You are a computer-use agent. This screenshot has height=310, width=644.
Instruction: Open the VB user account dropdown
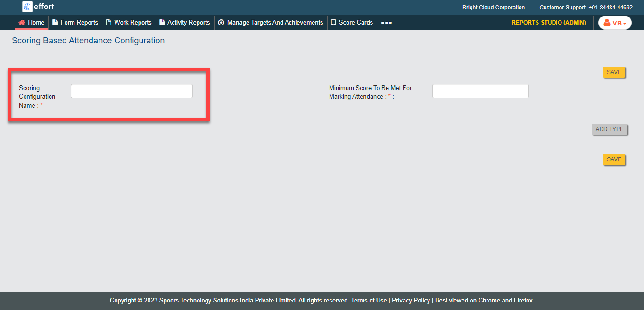(614, 23)
